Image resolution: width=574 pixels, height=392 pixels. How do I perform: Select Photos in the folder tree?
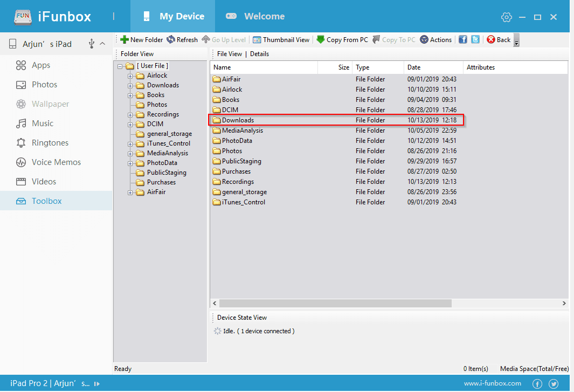(157, 105)
